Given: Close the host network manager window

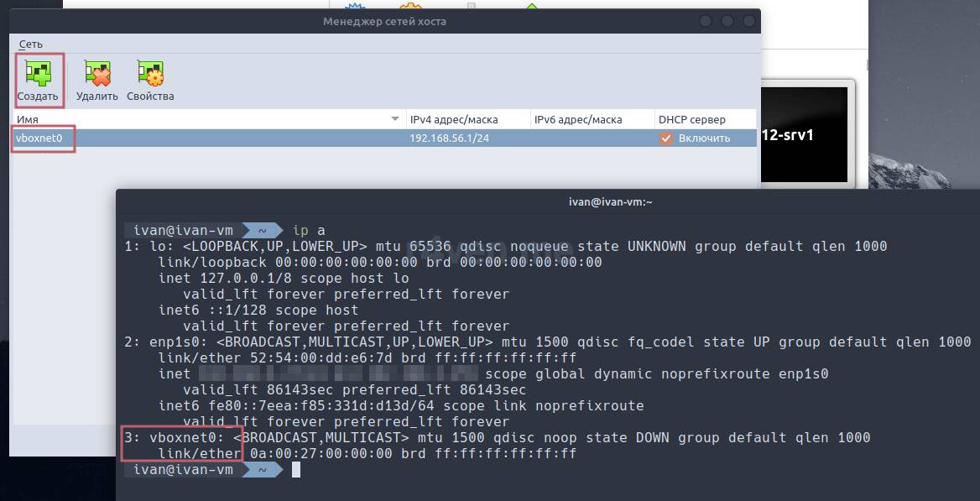Looking at the screenshot, I should (x=747, y=21).
